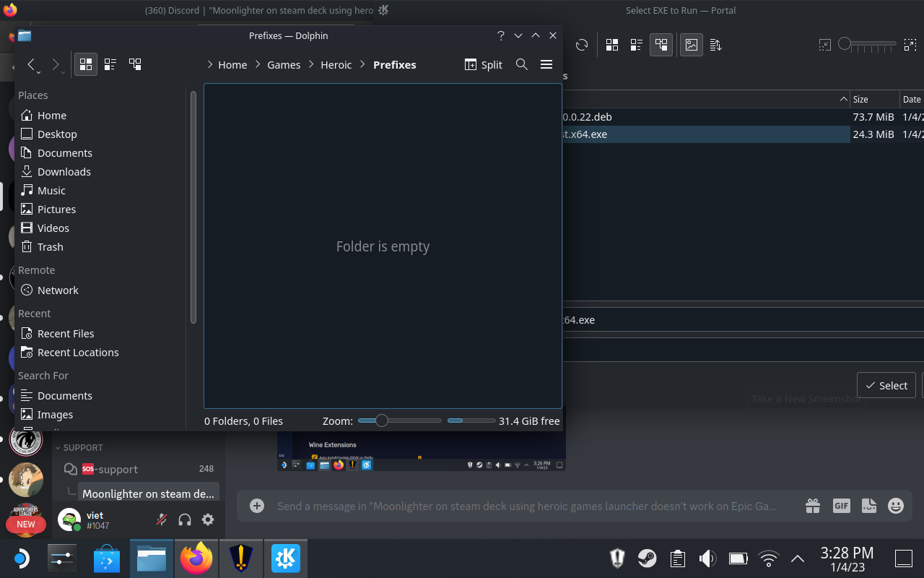Open the sort order menu in the Portal toolbar
Viewport: 924px width, 578px height.
715,44
